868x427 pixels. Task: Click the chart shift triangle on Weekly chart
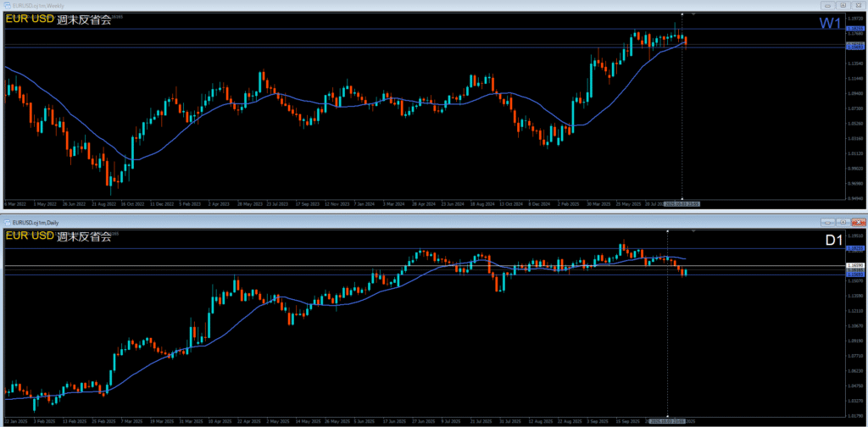click(695, 14)
